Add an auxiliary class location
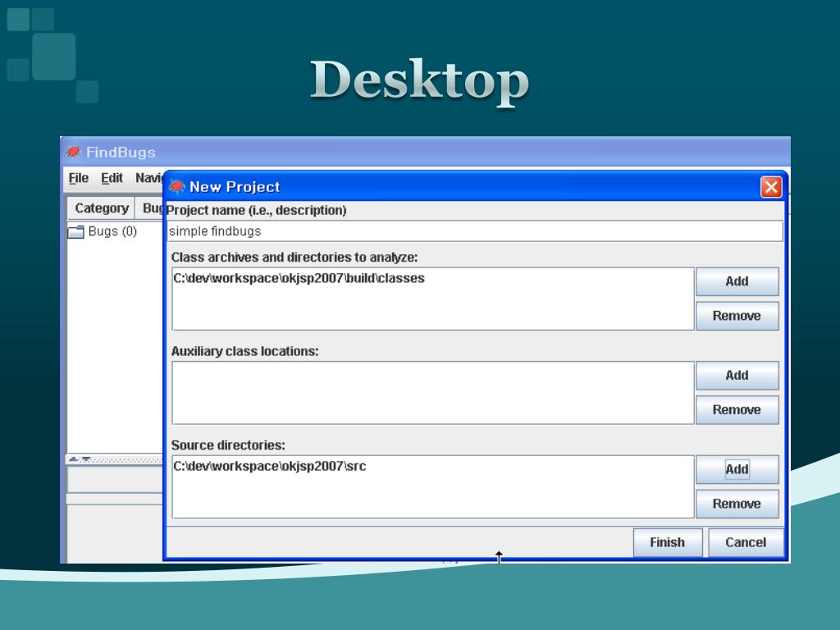The width and height of the screenshot is (840, 630). [x=737, y=375]
